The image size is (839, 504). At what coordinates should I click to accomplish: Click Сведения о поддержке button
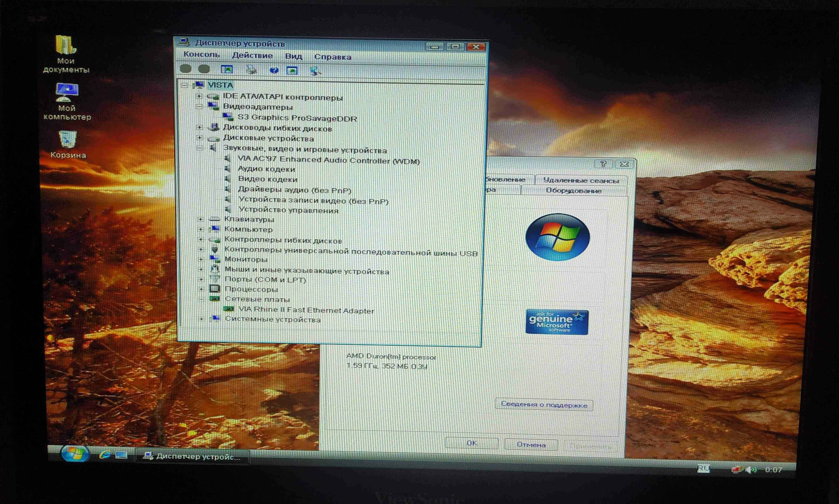[x=544, y=405]
